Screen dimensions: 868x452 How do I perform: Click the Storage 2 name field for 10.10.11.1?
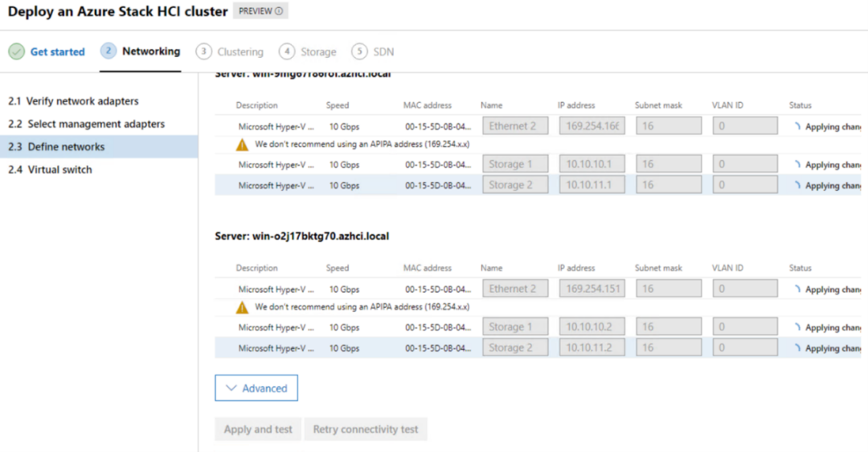pos(515,185)
